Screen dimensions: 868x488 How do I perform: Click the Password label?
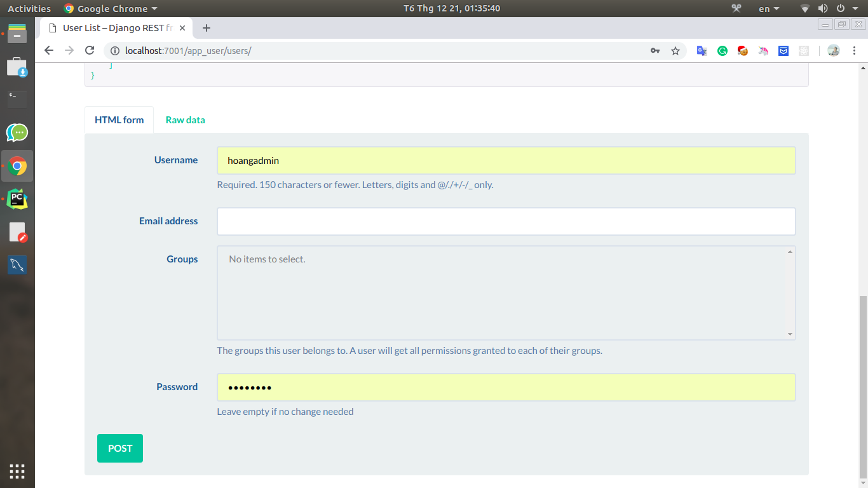177,387
